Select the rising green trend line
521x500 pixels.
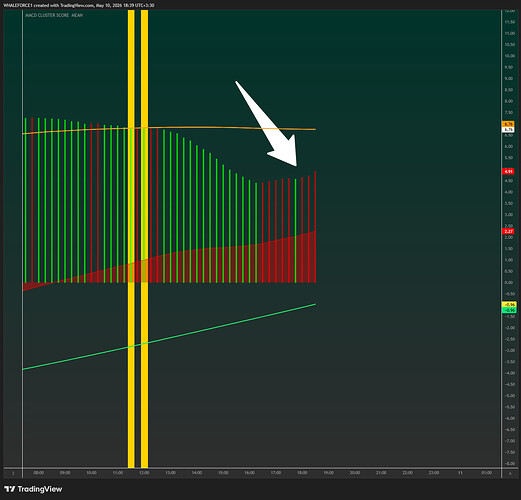tap(169, 337)
